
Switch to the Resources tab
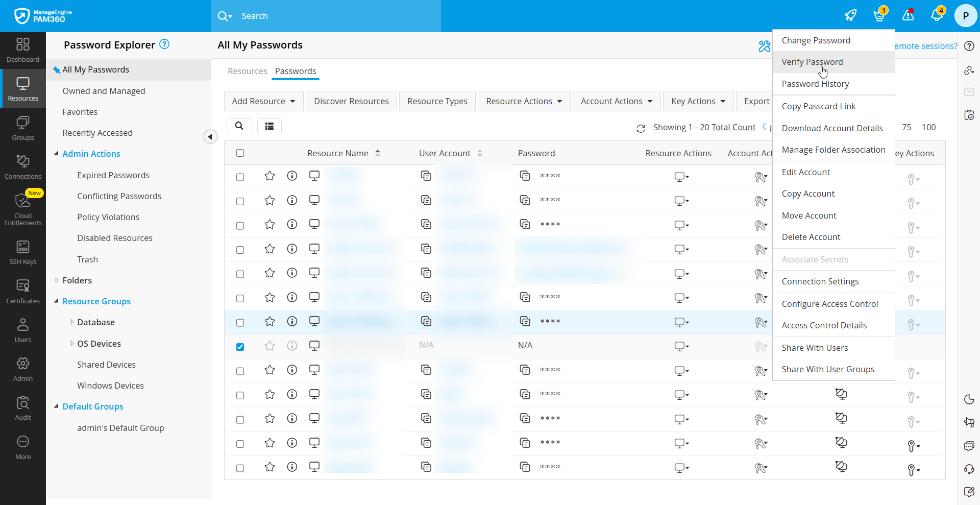point(248,71)
